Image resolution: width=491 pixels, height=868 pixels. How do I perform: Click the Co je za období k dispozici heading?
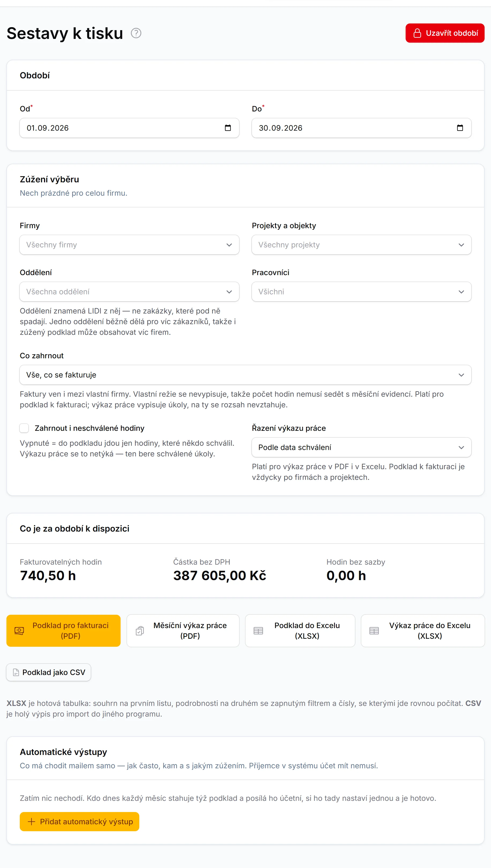pyautogui.click(x=74, y=528)
